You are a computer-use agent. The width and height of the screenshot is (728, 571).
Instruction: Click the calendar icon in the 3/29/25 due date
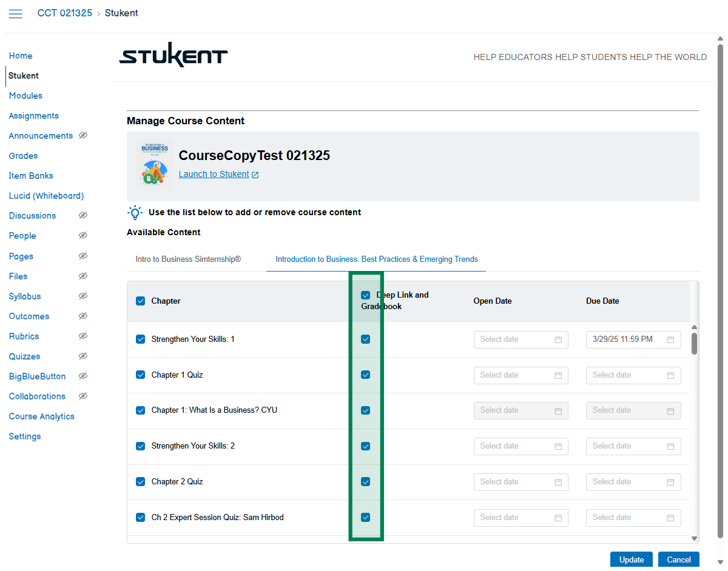point(670,339)
